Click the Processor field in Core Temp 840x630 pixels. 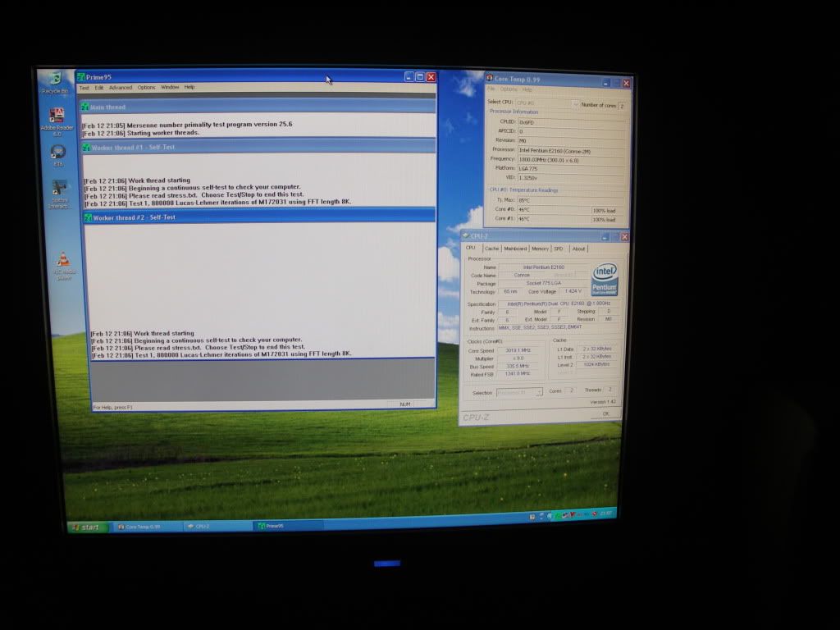pos(572,151)
